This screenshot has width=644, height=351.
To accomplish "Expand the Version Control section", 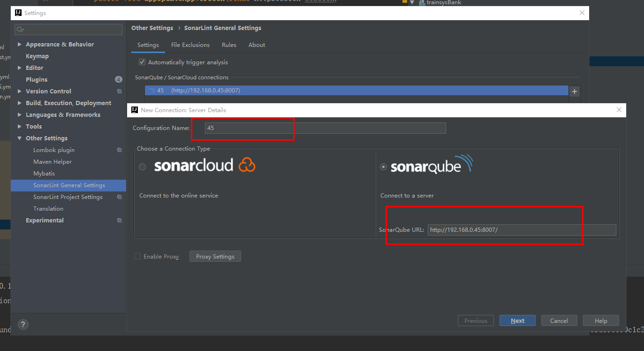I will pos(20,92).
